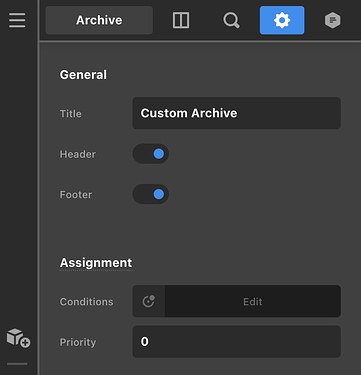Focus the Priority value field
The height and width of the screenshot is (375, 361).
pyautogui.click(x=237, y=342)
